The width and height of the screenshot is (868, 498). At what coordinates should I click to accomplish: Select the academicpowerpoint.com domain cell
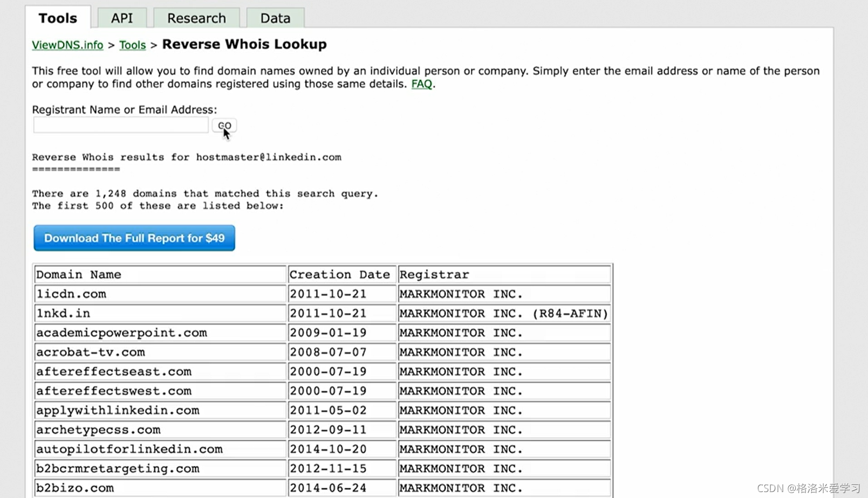click(160, 333)
